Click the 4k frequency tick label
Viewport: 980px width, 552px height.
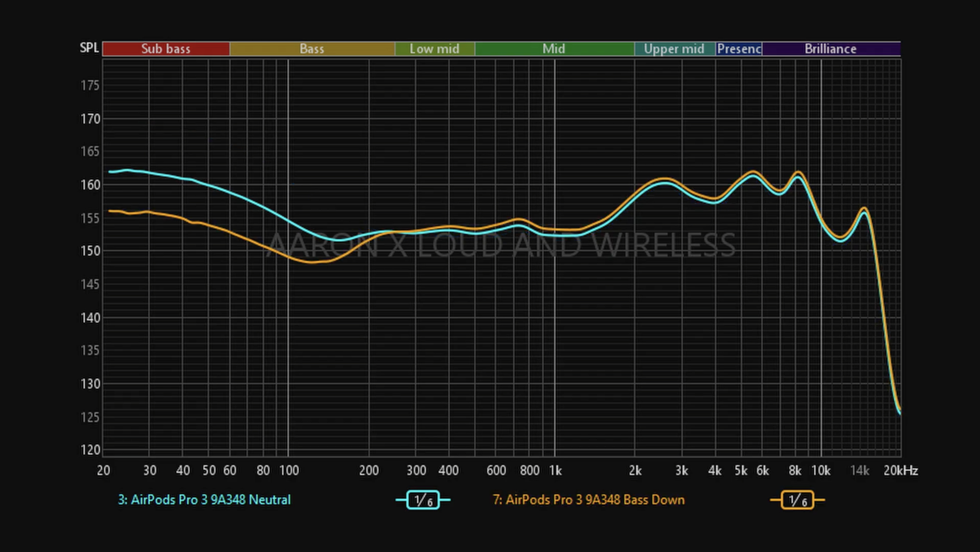(715, 470)
